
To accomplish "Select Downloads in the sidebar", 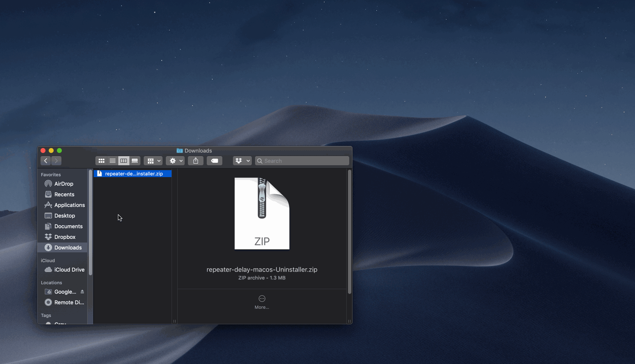I will tap(63, 247).
